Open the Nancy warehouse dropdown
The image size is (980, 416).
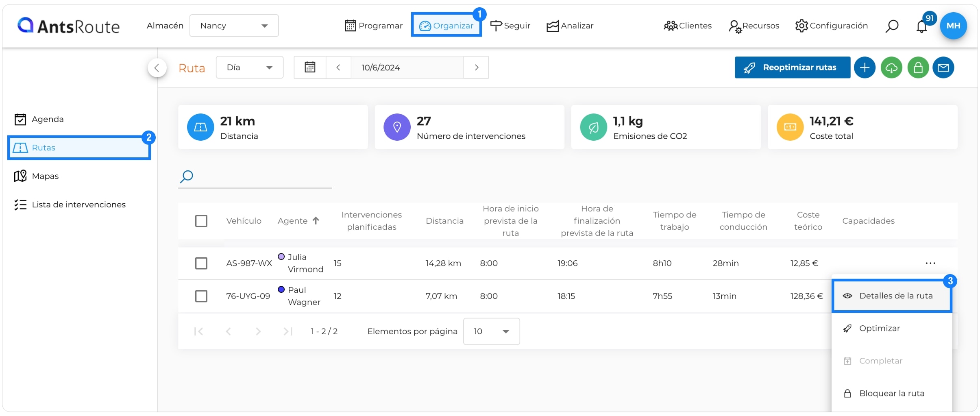click(x=234, y=26)
